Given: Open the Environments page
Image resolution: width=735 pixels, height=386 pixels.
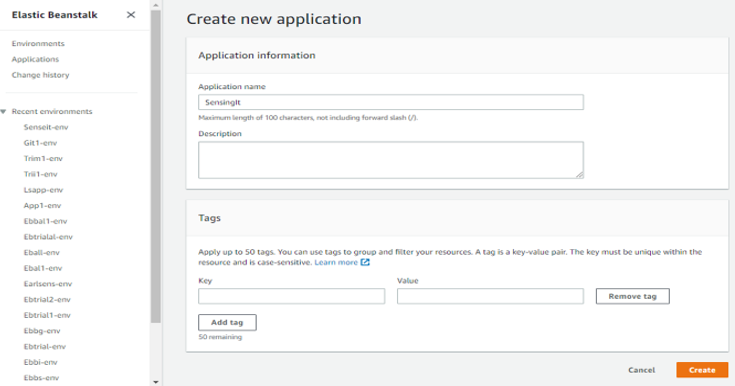Looking at the screenshot, I should click(38, 44).
